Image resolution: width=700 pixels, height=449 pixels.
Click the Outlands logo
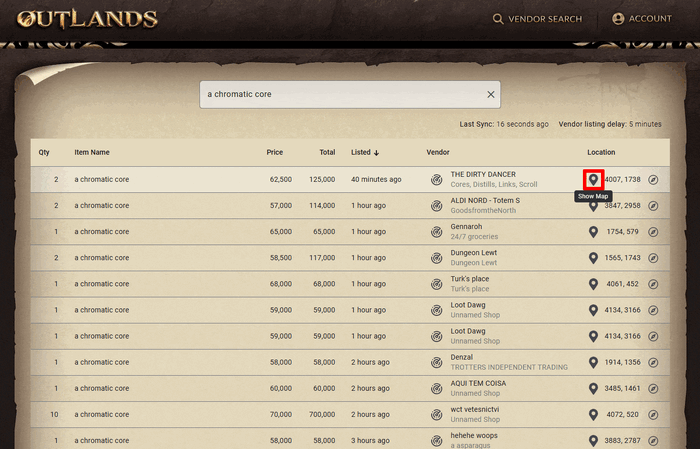click(87, 19)
